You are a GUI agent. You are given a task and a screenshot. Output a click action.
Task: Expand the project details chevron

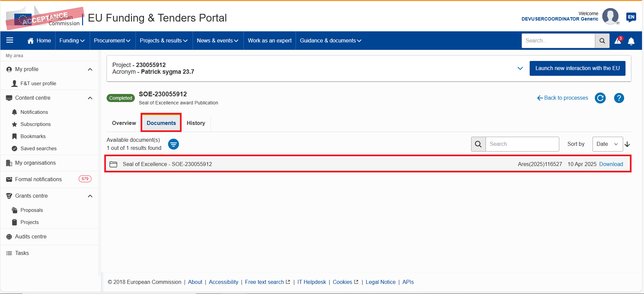point(520,68)
